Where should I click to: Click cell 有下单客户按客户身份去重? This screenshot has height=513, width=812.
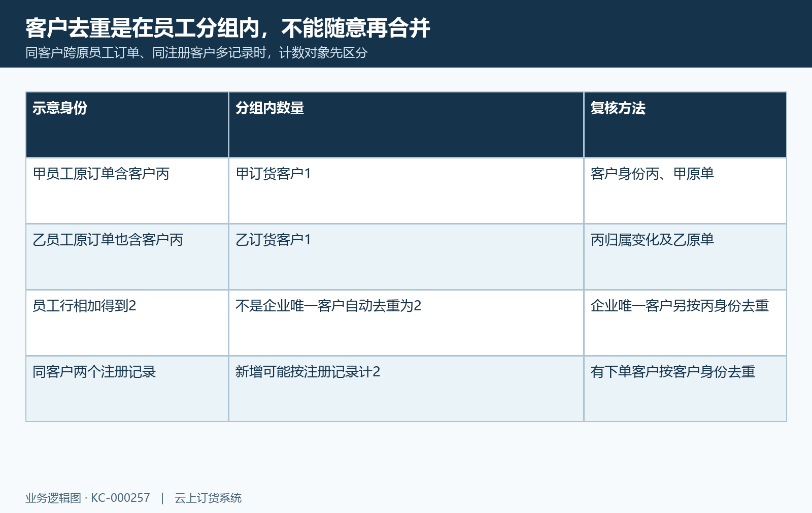685,389
